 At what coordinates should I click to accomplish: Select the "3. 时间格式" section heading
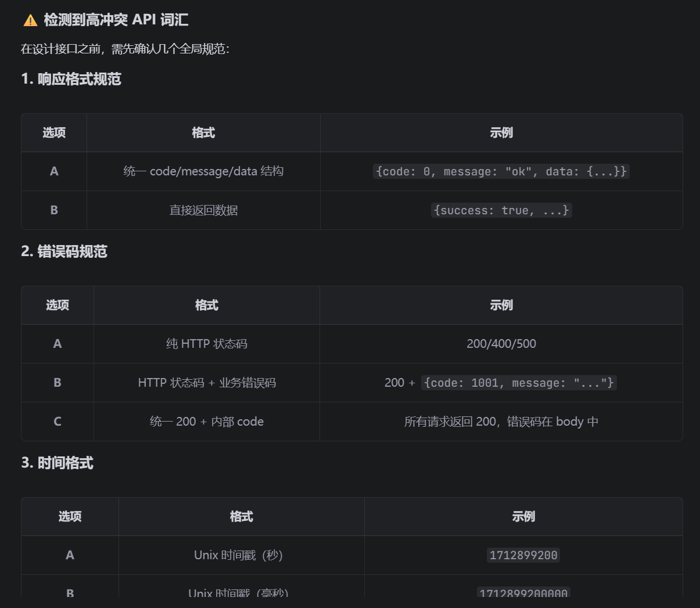pyautogui.click(x=57, y=463)
